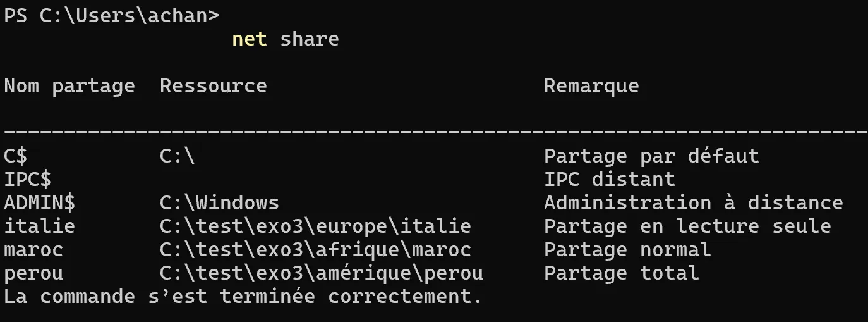
Task: Click the "maroc" share name
Action: click(33, 249)
